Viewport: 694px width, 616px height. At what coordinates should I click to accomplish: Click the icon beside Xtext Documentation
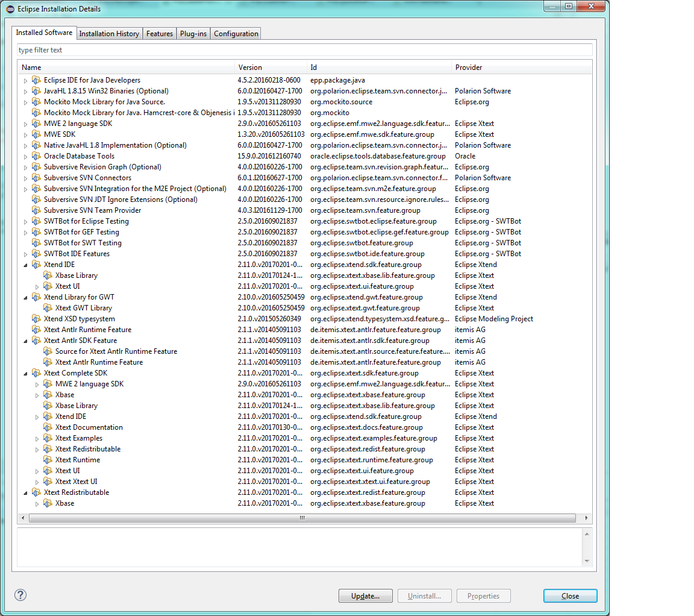(48, 427)
